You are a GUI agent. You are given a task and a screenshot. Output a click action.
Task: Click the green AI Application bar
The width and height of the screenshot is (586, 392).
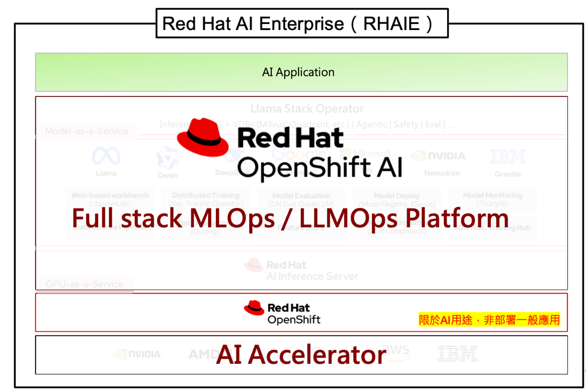pyautogui.click(x=301, y=72)
